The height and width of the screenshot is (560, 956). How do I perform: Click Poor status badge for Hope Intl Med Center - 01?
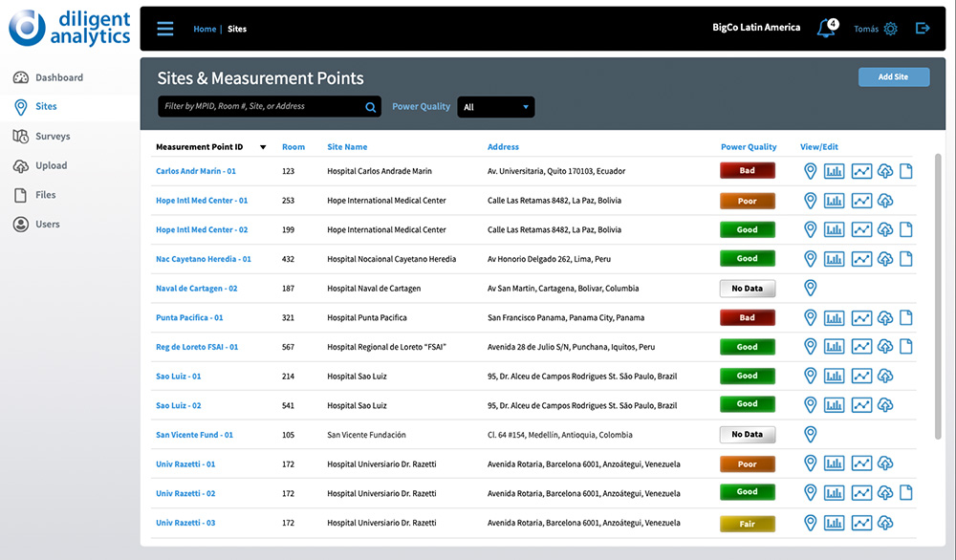tap(748, 201)
